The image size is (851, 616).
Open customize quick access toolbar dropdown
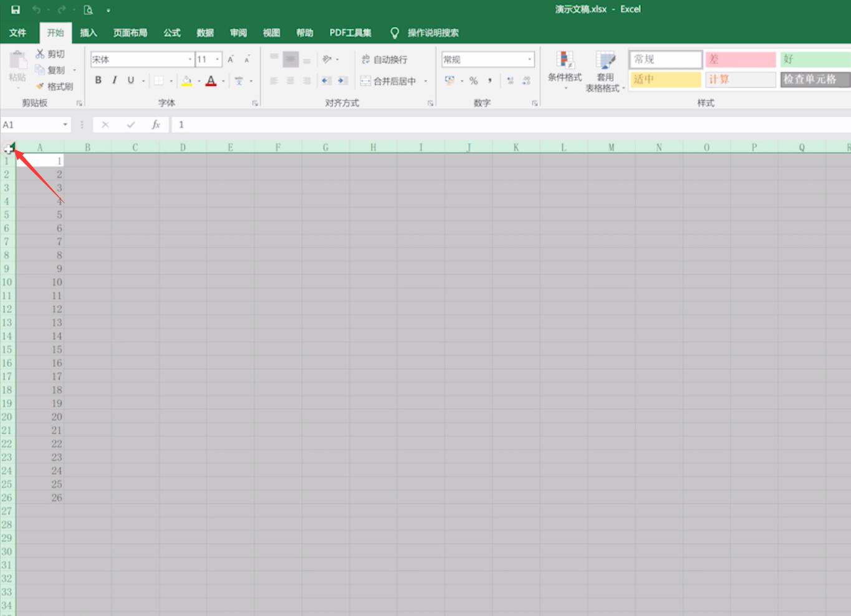(108, 10)
